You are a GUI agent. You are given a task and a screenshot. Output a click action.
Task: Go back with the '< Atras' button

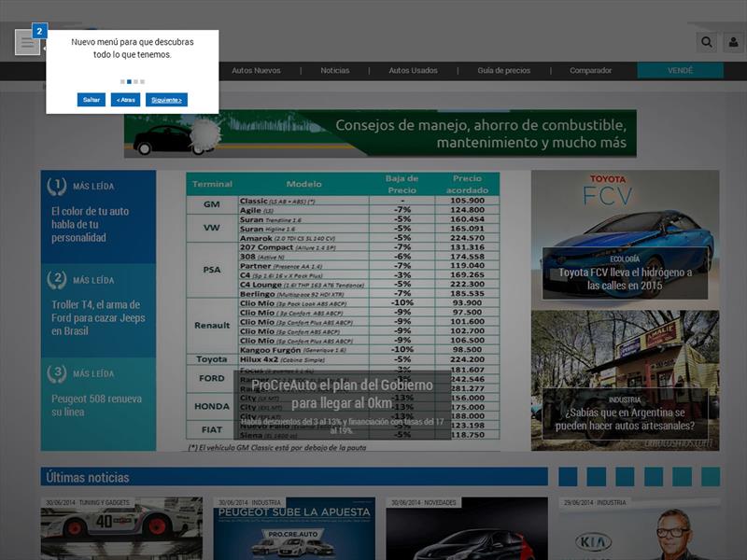pos(125,100)
